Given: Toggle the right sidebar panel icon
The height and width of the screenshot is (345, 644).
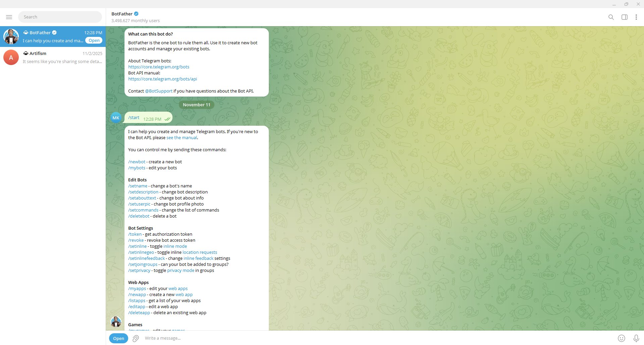Looking at the screenshot, I should pyautogui.click(x=624, y=17).
